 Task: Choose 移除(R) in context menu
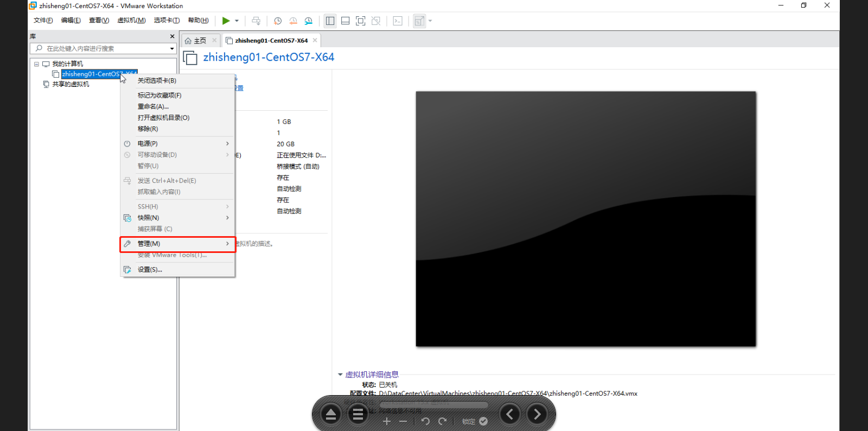[177, 129]
